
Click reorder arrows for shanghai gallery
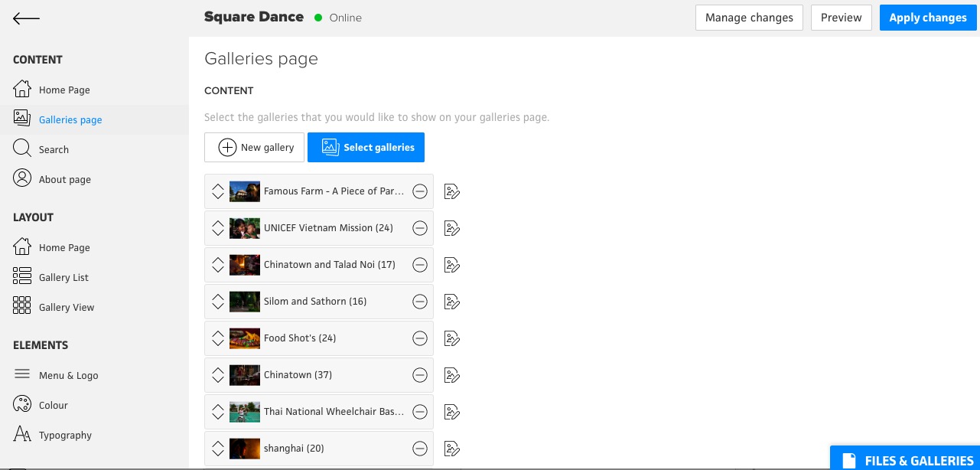[x=217, y=449]
